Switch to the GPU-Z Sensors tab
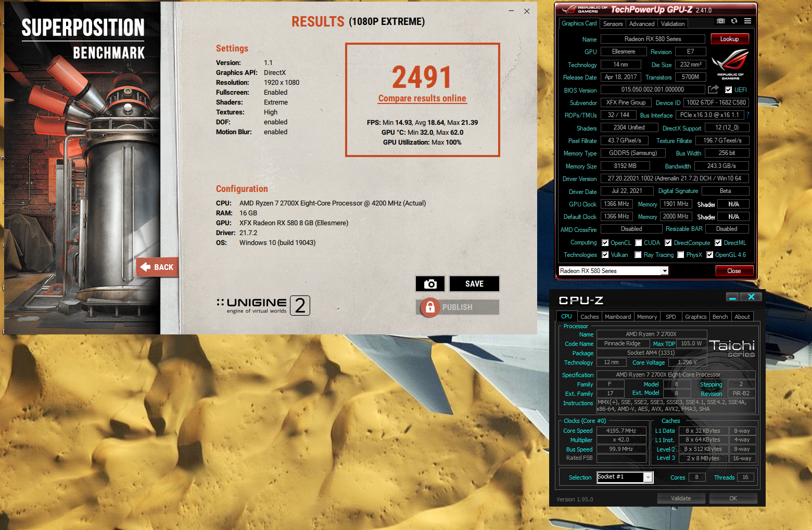The width and height of the screenshot is (812, 530). [613, 24]
